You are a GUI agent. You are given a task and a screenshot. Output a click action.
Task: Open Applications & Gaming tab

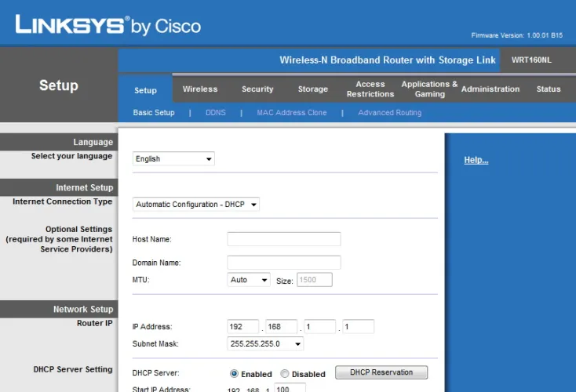(x=429, y=89)
